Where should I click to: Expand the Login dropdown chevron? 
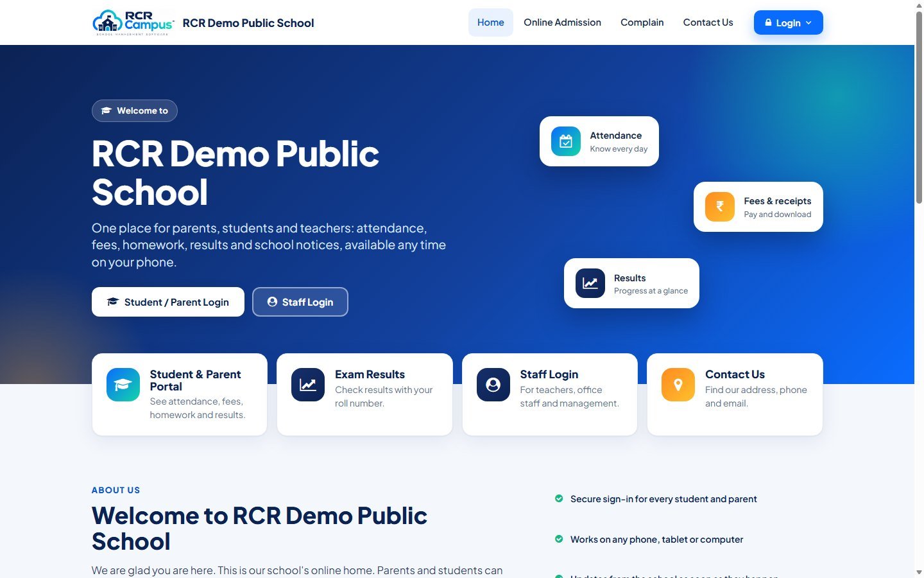pos(809,22)
